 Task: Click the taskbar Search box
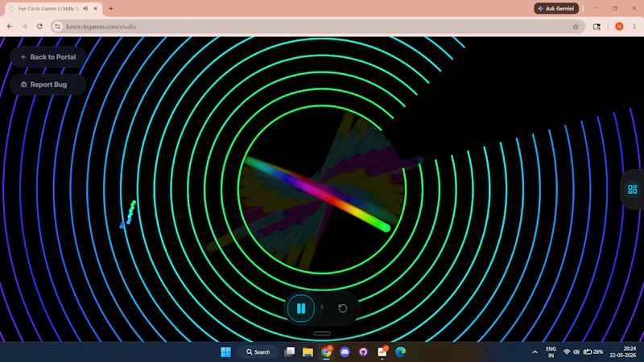coord(258,352)
